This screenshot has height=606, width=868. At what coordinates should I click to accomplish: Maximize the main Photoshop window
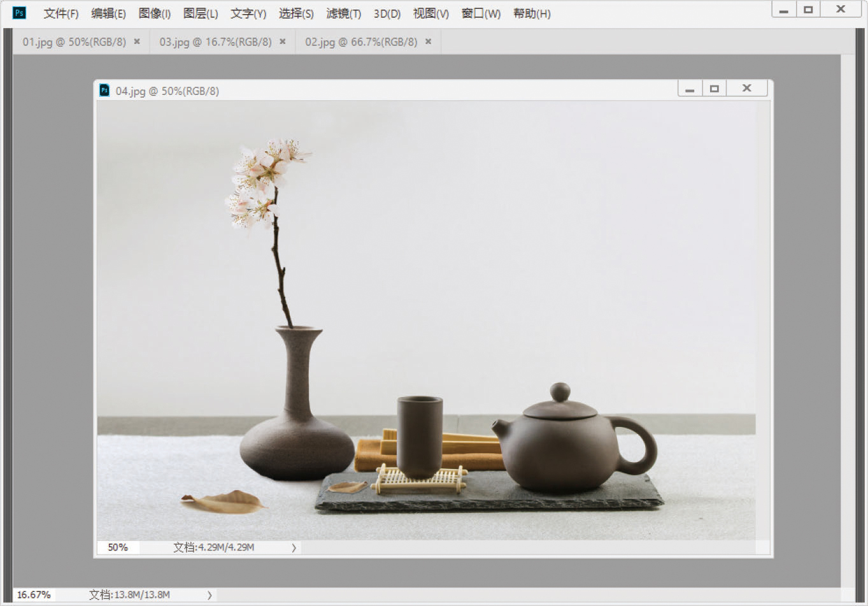pos(808,9)
